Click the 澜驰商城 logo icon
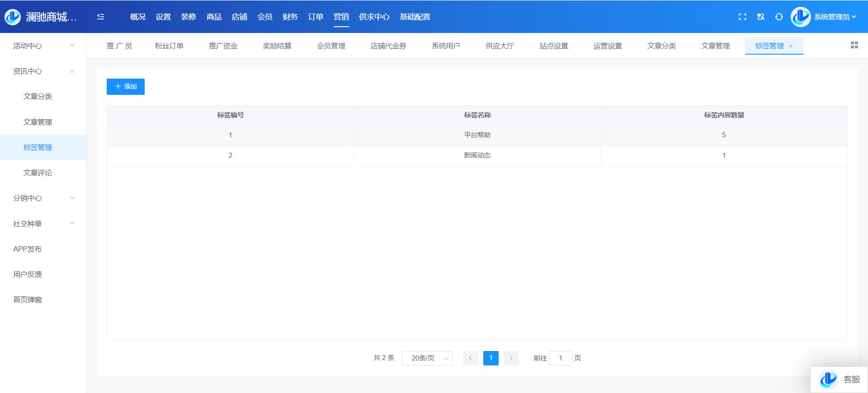The image size is (868, 393). (13, 17)
